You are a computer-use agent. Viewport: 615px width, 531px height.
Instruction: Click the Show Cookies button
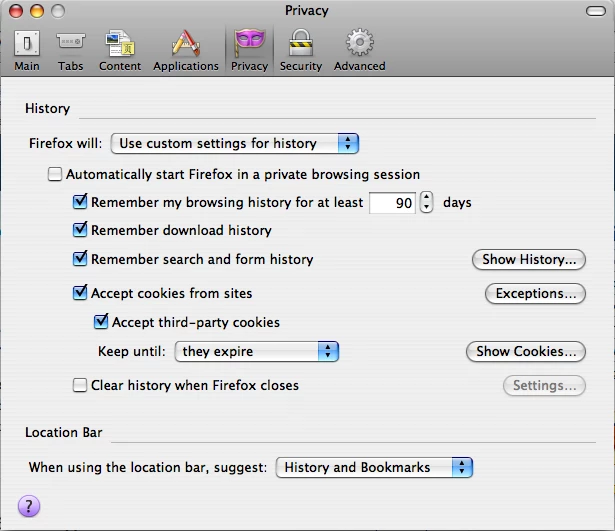(526, 351)
